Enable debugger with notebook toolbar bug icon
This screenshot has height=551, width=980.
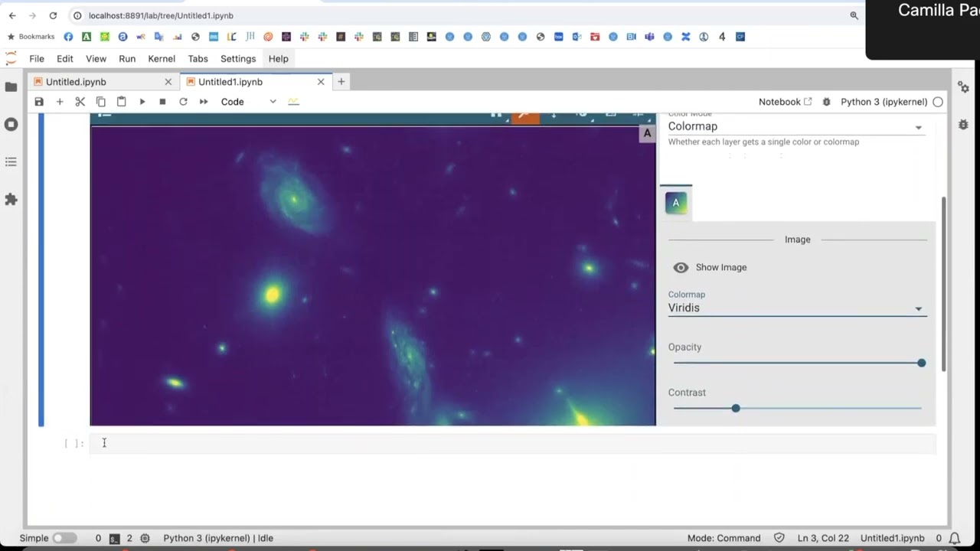click(x=826, y=102)
